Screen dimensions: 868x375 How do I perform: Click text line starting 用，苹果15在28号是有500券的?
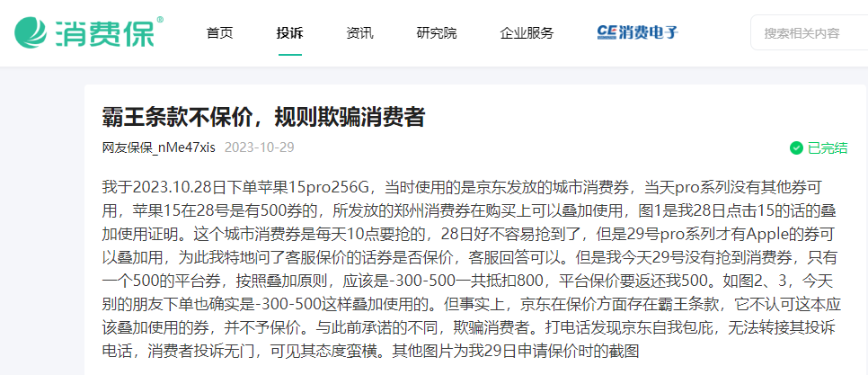(x=468, y=210)
